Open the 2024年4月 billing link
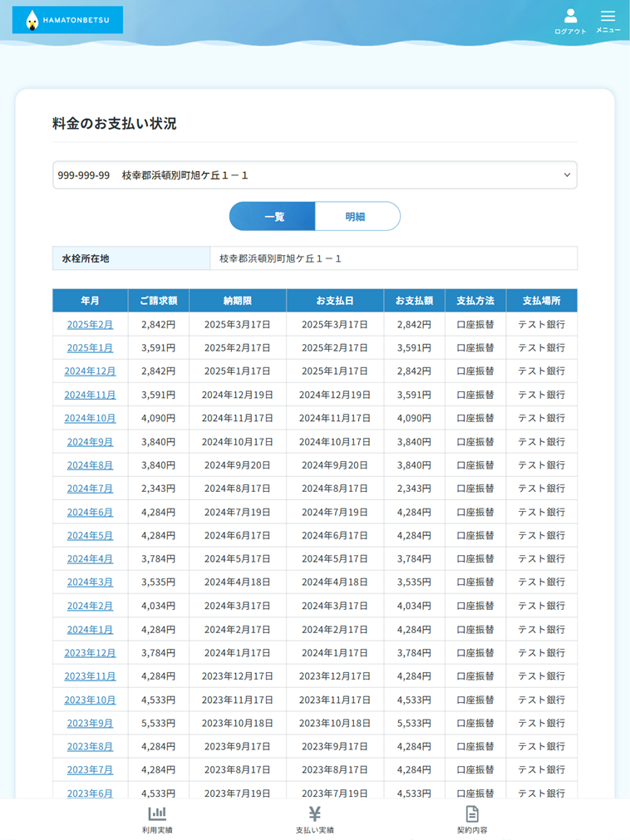Image resolution: width=630 pixels, height=840 pixels. point(90,559)
